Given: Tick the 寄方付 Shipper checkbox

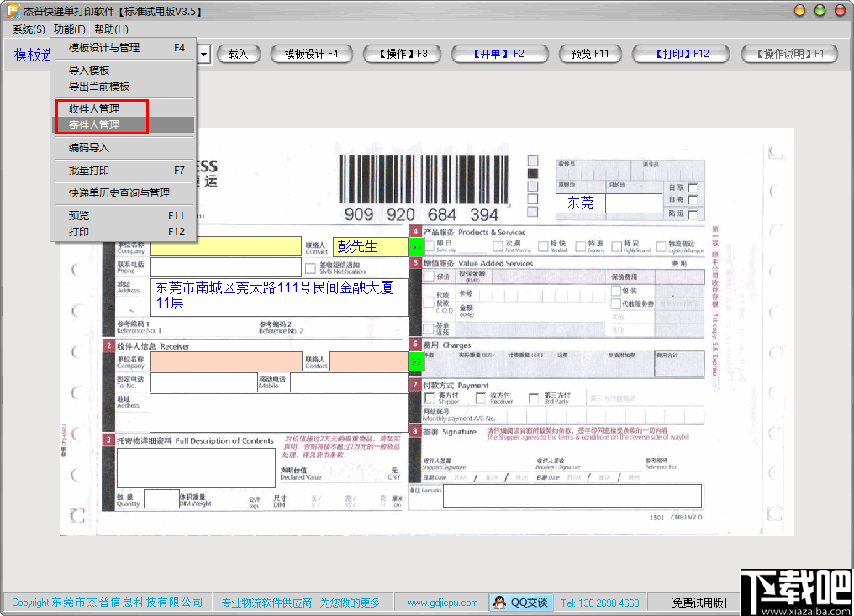Looking at the screenshot, I should click(430, 398).
